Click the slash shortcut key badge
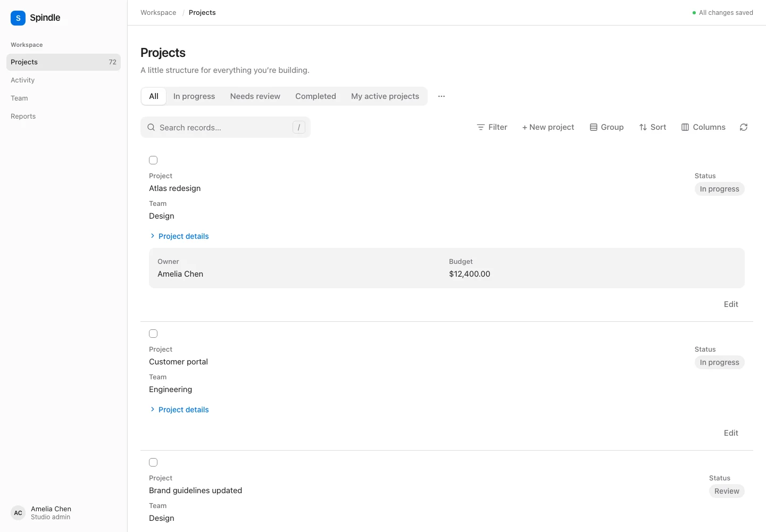 (x=299, y=127)
